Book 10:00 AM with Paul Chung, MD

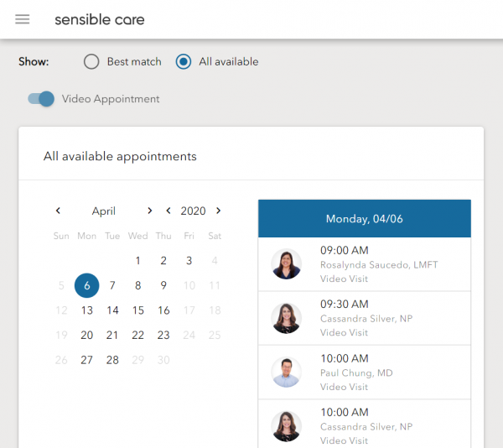(x=365, y=372)
